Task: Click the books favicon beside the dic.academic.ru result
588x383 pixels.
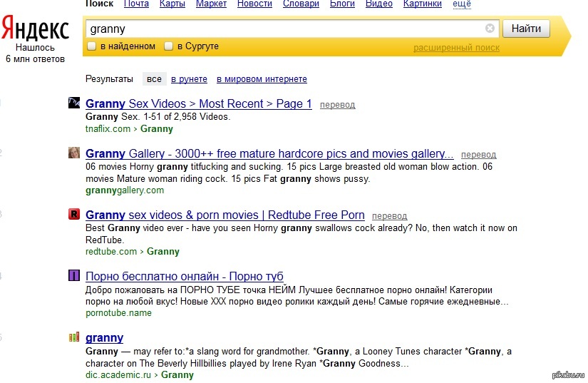Action: [x=73, y=337]
